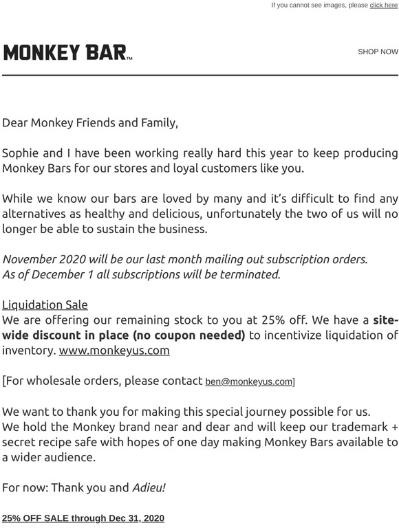This screenshot has height=532, width=399.
Task: Open the 25% OFF SALE through Dec 31 link
Action: [x=83, y=518]
